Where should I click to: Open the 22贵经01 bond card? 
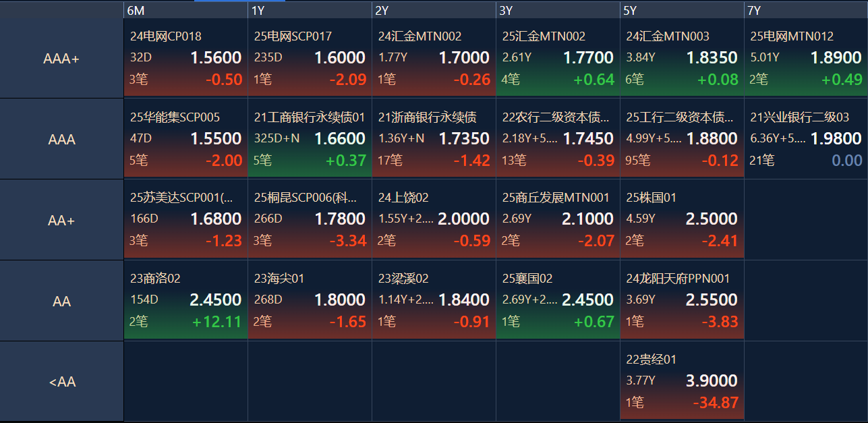682,380
